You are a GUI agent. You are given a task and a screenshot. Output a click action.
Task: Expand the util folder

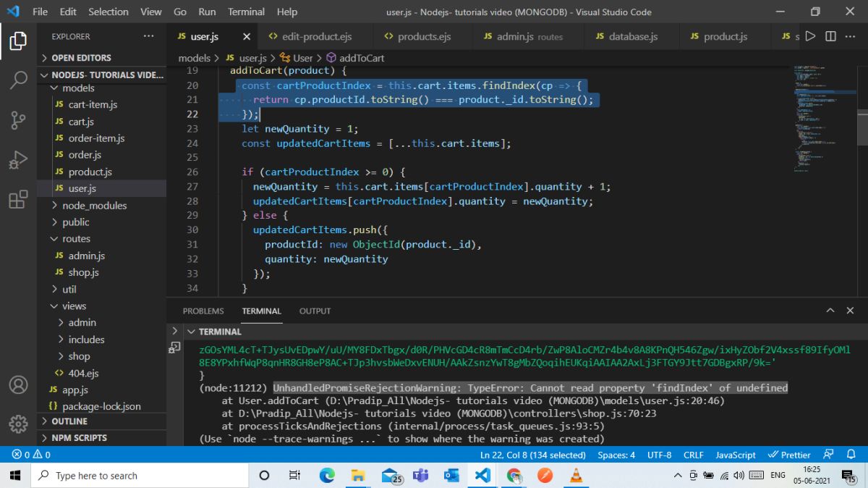coord(101,289)
